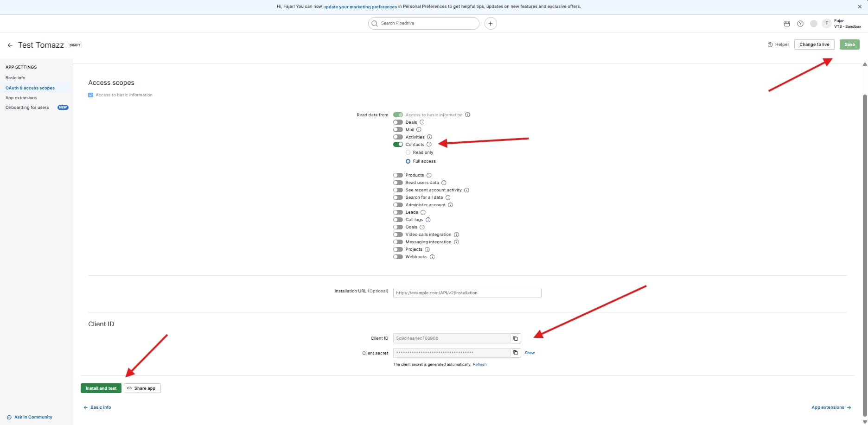Show info for Administer account
868x425 pixels.
[450, 205]
